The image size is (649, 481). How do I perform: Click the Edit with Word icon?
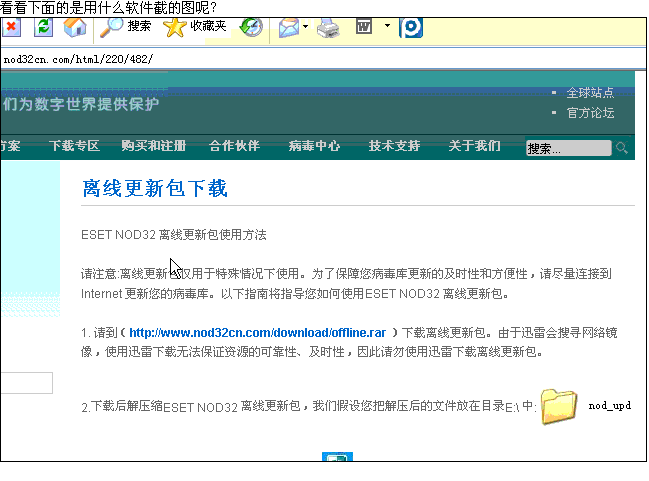[364, 27]
